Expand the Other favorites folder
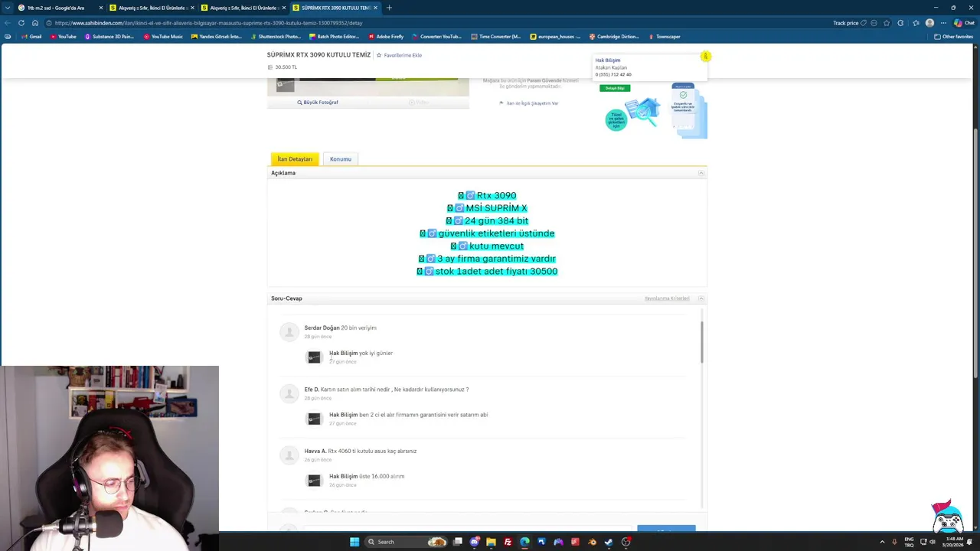This screenshot has width=980, height=551. pos(953,37)
